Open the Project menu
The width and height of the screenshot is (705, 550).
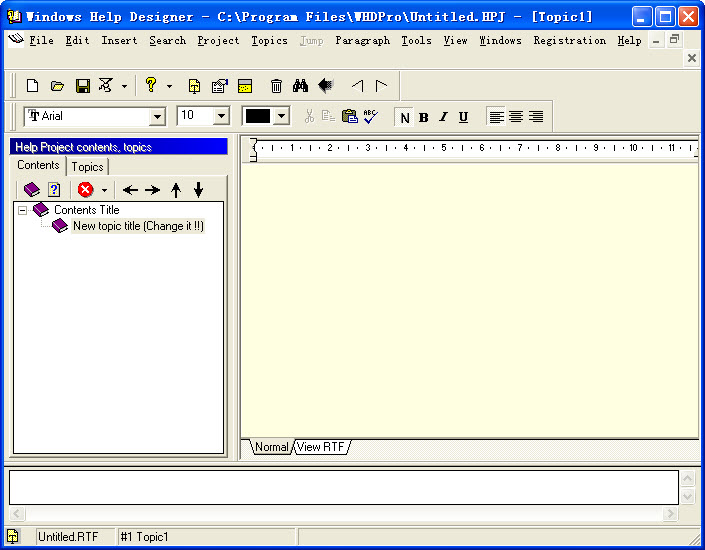[x=218, y=40]
